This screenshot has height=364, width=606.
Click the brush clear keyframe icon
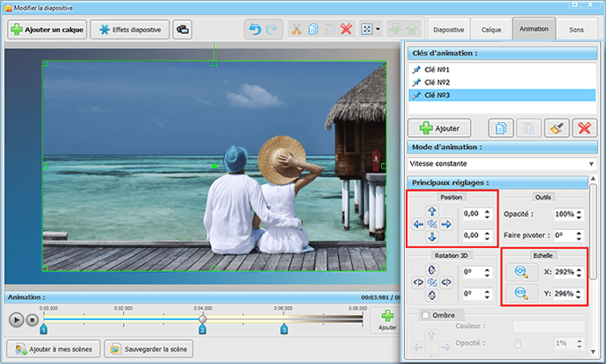557,128
